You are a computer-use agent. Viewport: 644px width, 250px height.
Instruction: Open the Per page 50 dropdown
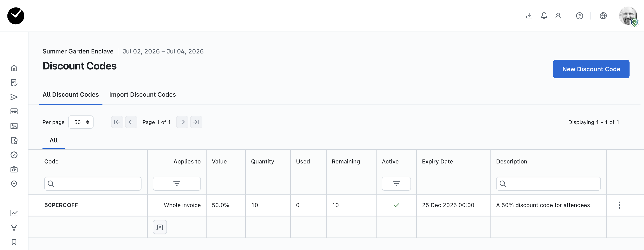coord(81,122)
